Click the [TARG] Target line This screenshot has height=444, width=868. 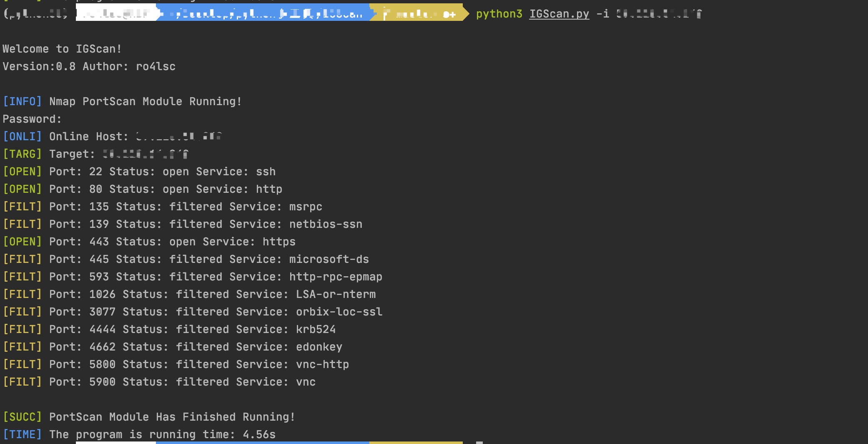[96, 154]
